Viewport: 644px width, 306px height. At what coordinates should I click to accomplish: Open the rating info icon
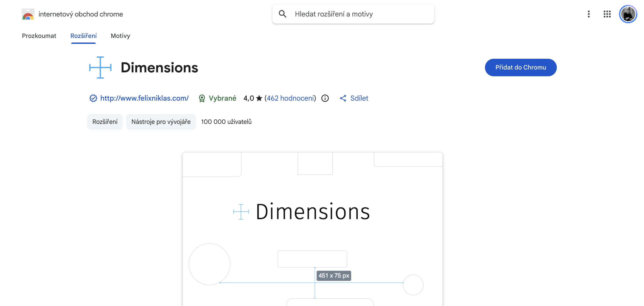[x=325, y=98]
